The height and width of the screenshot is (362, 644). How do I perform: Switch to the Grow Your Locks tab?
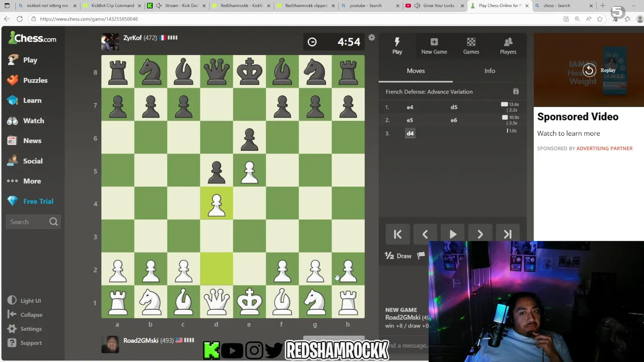click(x=435, y=6)
